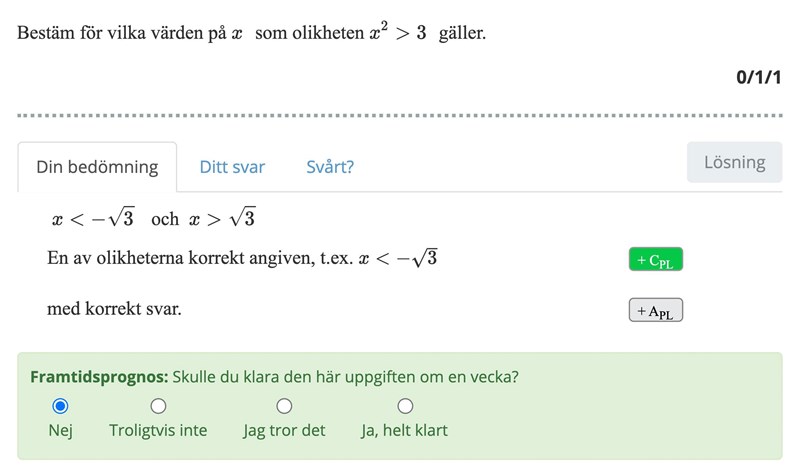This screenshot has width=800, height=473.
Task: Click the "Nej" option label text
Action: (60, 431)
